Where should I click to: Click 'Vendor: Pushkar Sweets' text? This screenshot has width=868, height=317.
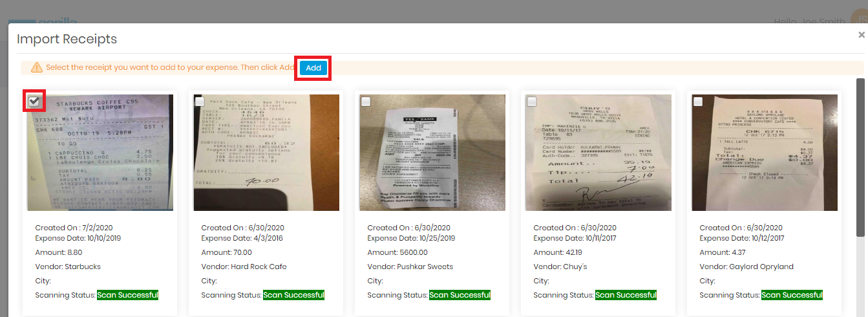click(410, 267)
